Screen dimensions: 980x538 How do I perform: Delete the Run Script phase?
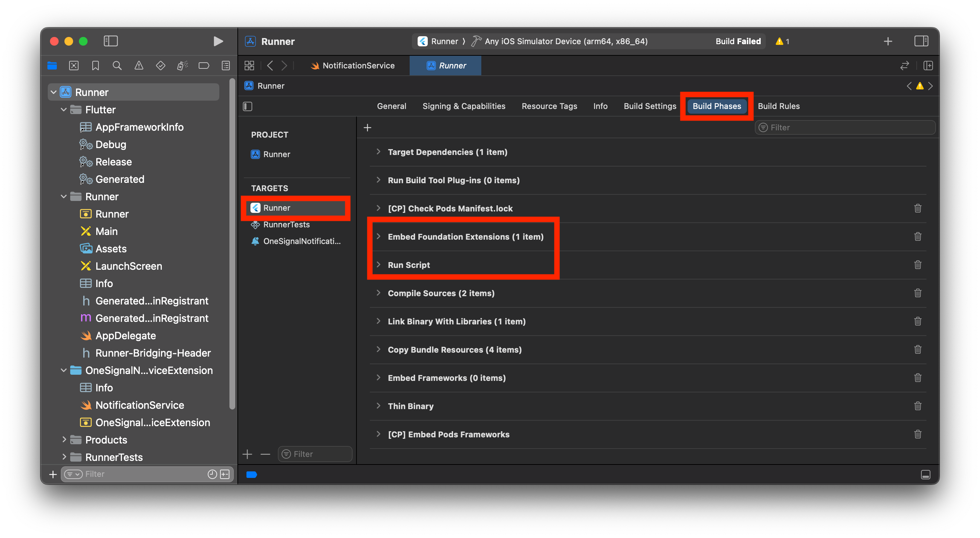pos(918,265)
